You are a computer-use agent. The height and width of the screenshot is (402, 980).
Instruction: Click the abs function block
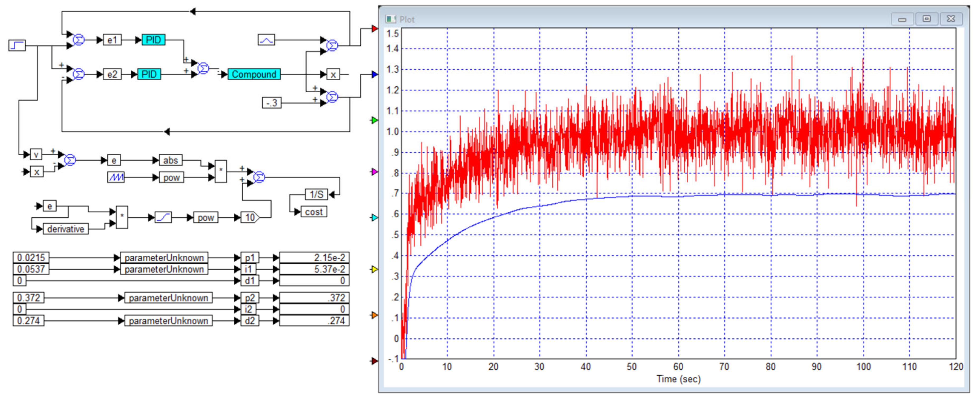(x=171, y=160)
